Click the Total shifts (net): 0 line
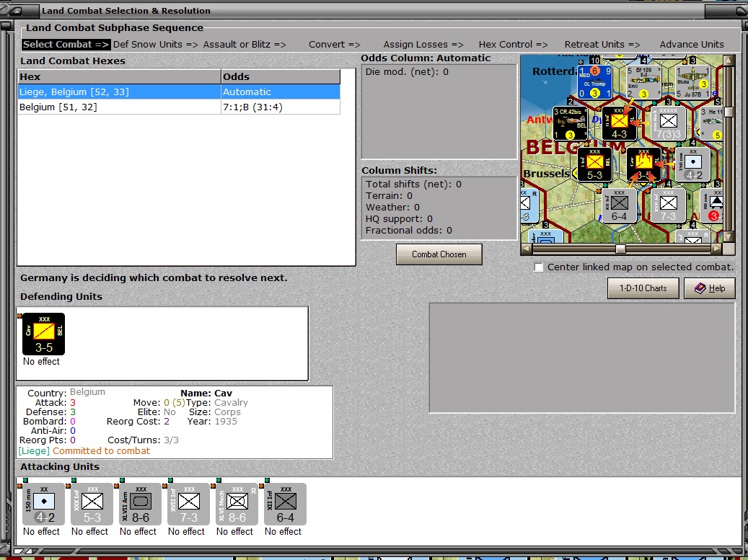The width and height of the screenshot is (748, 560). coord(413,185)
